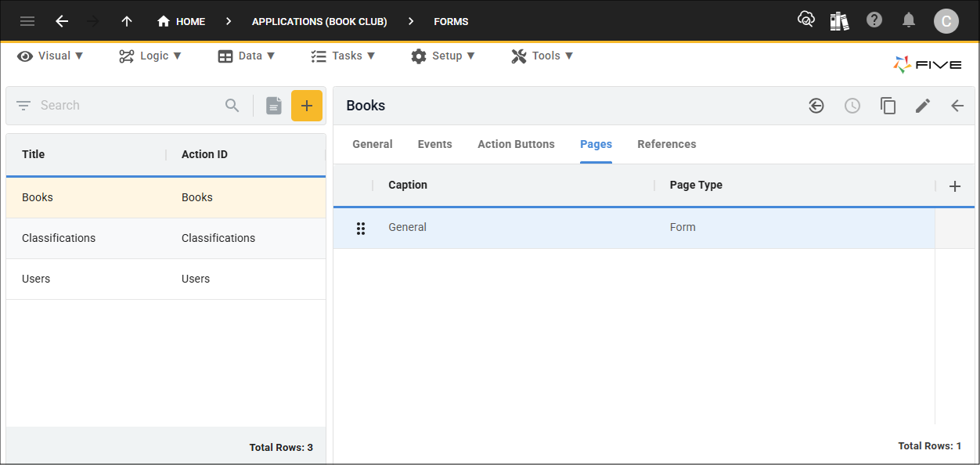This screenshot has height=465, width=980.
Task: Select the Books row in the forms list
Action: (x=166, y=197)
